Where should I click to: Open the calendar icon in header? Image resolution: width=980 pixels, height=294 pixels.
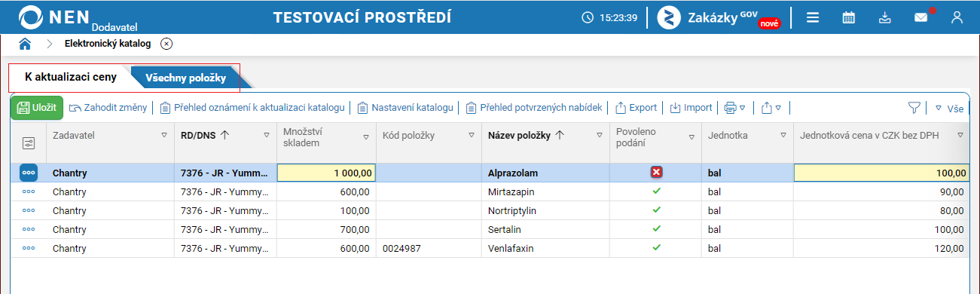pos(848,17)
